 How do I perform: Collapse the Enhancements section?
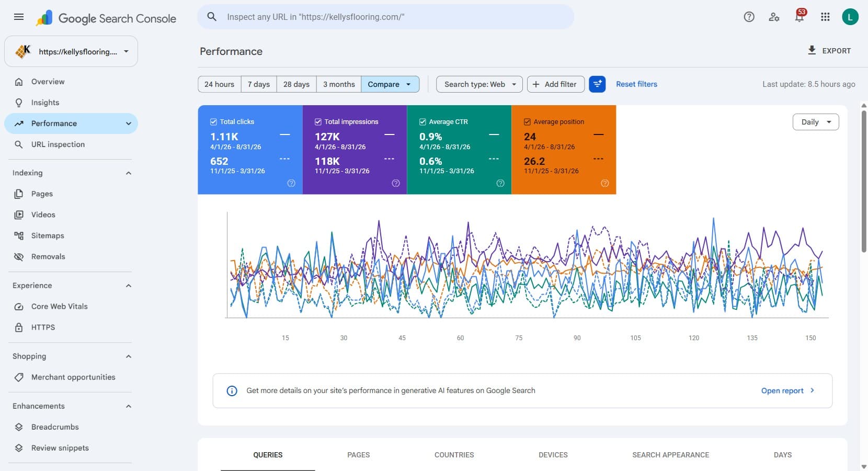(129, 406)
